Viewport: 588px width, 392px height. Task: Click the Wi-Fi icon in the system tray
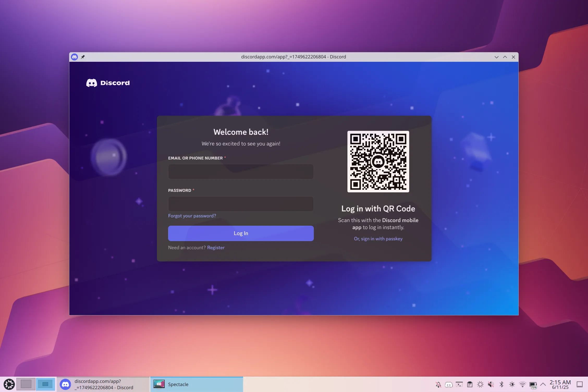click(523, 384)
